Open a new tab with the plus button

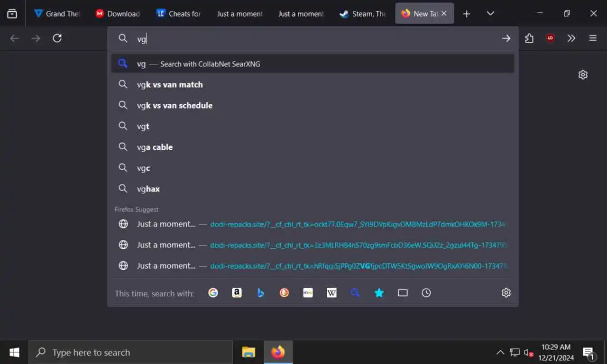click(x=467, y=14)
